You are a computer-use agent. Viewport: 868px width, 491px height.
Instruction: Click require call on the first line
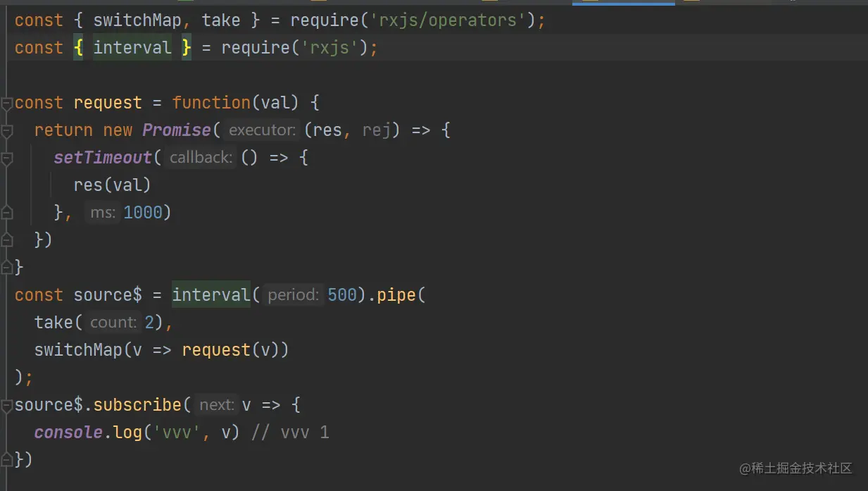tap(325, 20)
